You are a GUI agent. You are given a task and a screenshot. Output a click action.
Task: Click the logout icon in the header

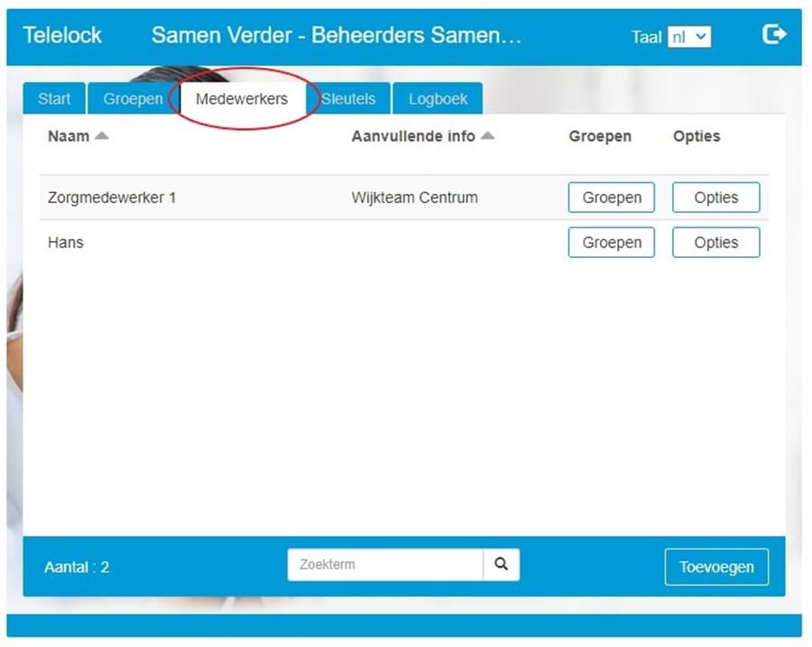pos(774,34)
